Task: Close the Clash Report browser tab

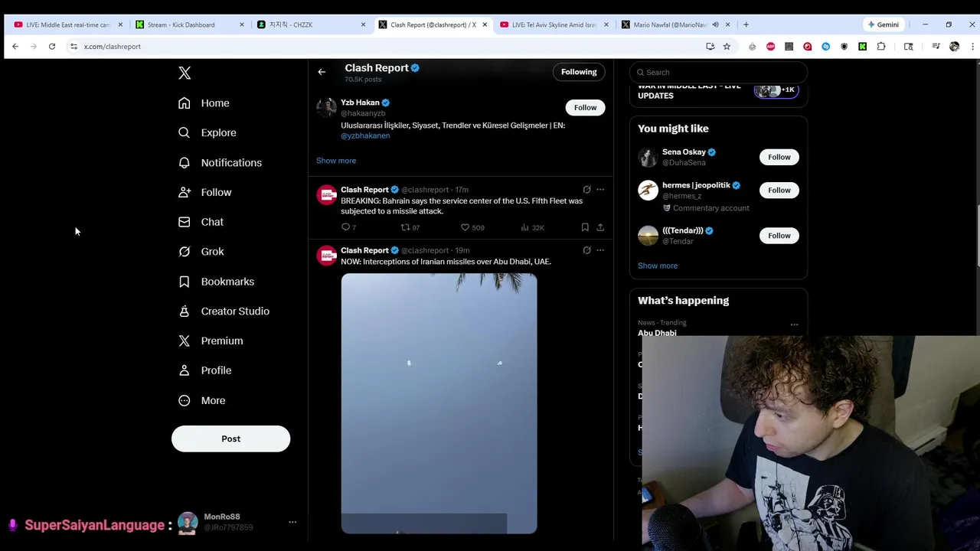Action: click(485, 24)
